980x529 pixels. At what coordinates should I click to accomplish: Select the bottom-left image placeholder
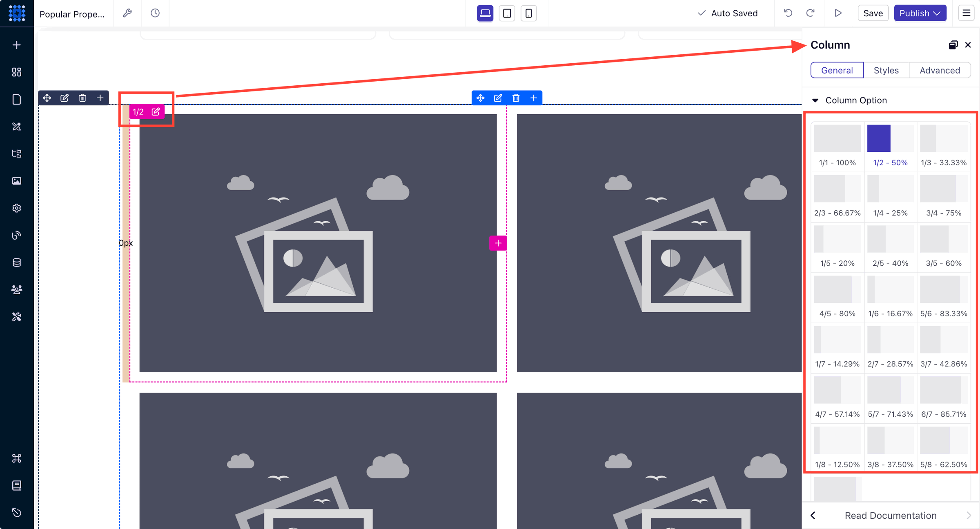point(318,460)
